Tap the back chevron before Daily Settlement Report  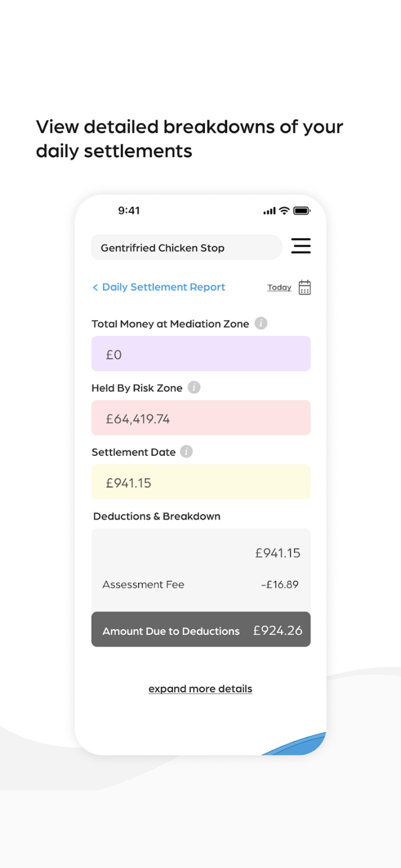[95, 287]
